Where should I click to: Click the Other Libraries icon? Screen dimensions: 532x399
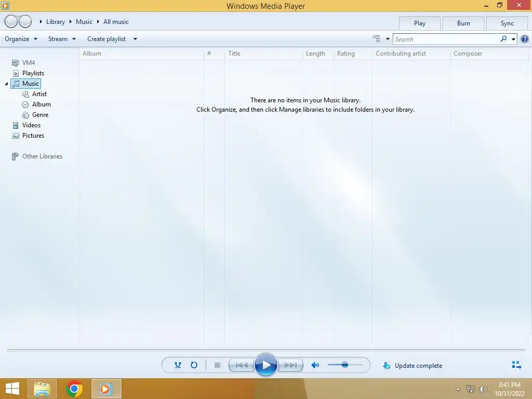pos(15,156)
